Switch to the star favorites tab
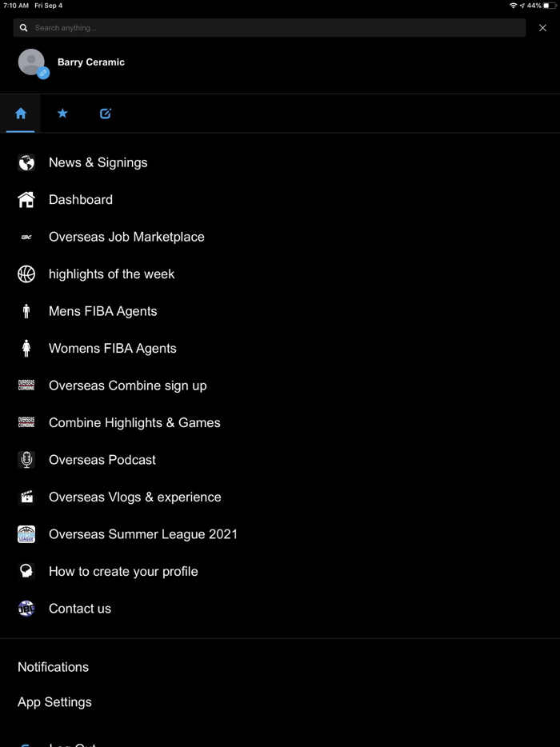The image size is (560, 747). point(62,114)
